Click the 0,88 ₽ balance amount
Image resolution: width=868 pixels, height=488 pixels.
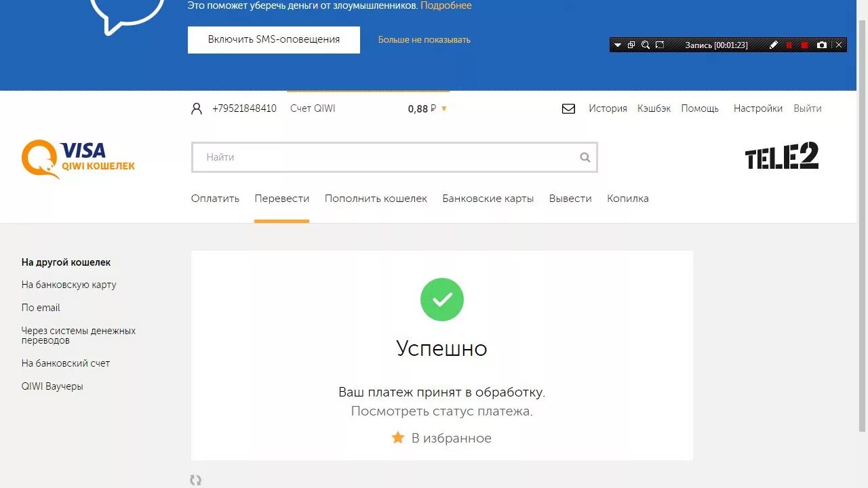[422, 108]
